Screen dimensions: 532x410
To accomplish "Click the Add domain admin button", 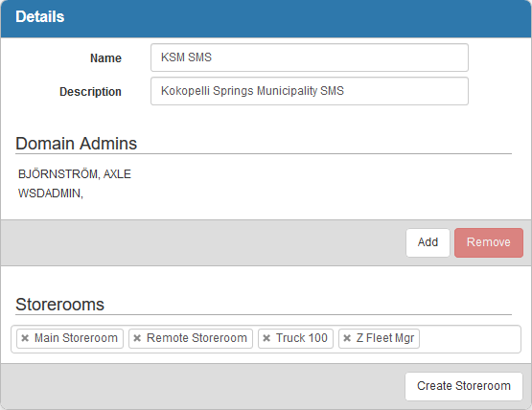I will (428, 242).
